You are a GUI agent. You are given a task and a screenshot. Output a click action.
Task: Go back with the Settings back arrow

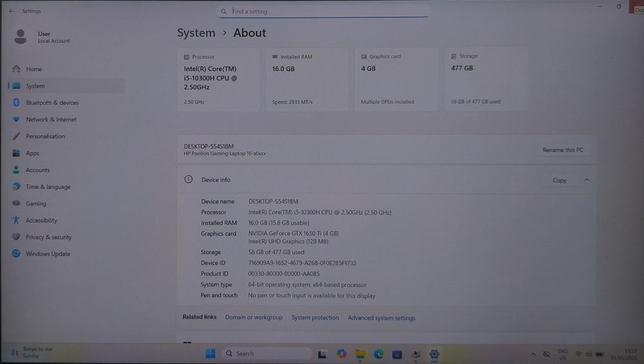point(12,11)
